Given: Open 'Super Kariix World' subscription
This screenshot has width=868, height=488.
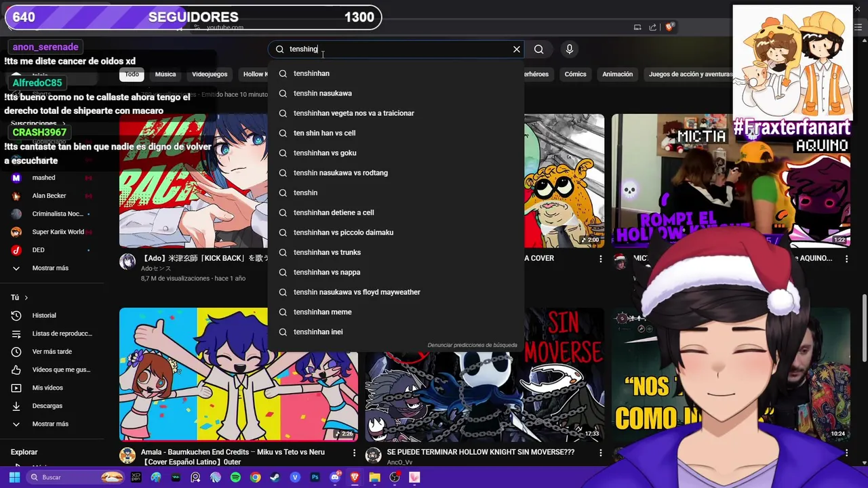Looking at the screenshot, I should pos(52,232).
